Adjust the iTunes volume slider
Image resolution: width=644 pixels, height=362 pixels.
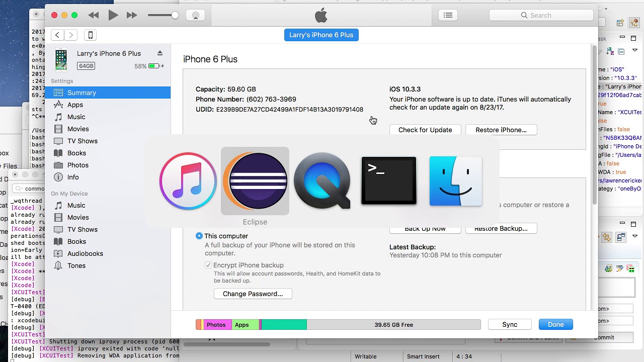click(x=163, y=15)
